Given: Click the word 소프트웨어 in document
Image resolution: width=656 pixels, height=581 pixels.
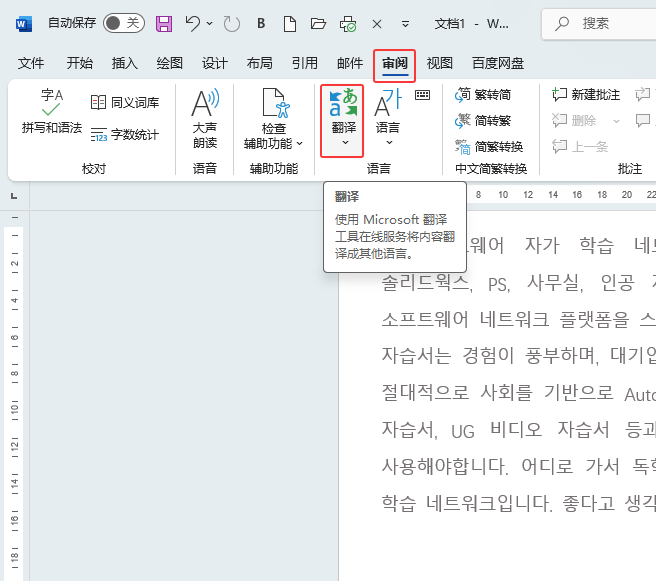Looking at the screenshot, I should (425, 319).
